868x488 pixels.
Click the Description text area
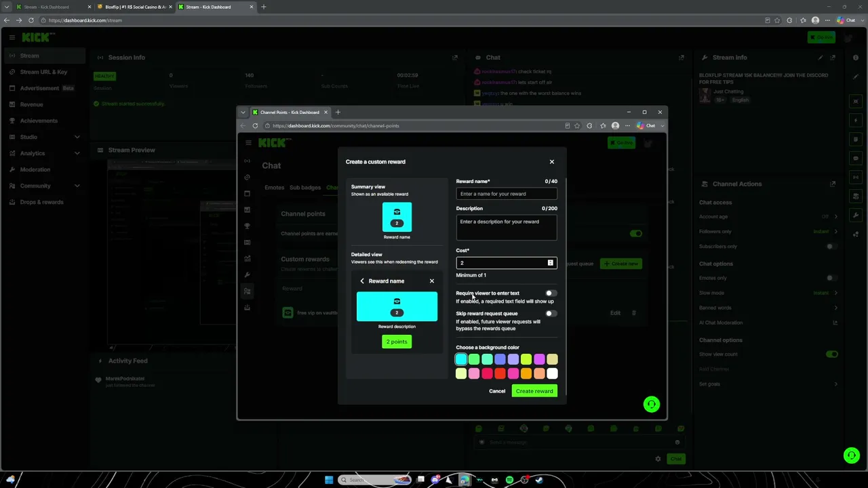(x=507, y=228)
